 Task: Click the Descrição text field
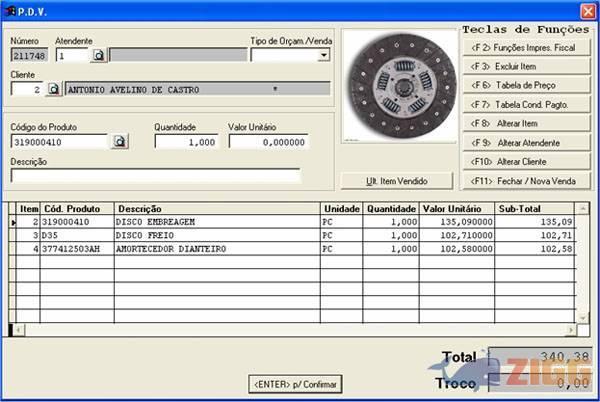[x=155, y=176]
